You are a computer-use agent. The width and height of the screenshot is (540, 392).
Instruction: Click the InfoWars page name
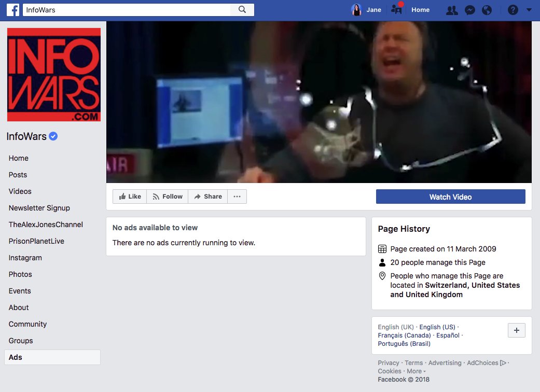26,136
